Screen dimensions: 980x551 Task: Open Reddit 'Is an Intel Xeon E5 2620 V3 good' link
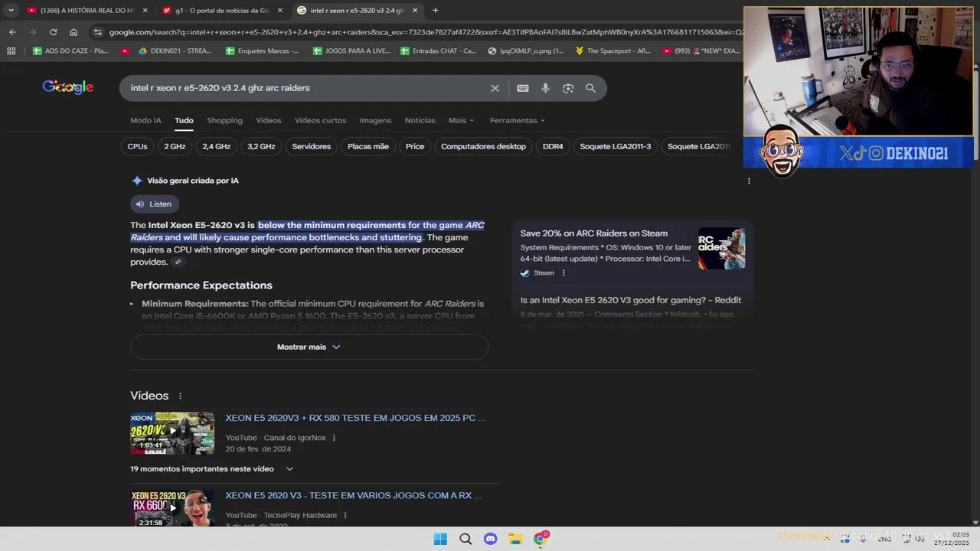tap(631, 300)
